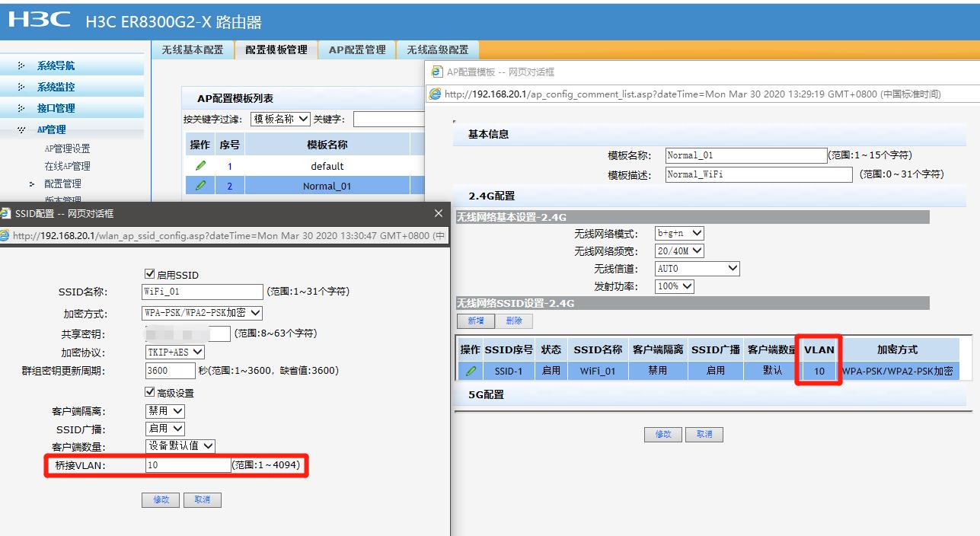Viewport: 980px width, 536px height.
Task: Open the 模板名称 keyword filter dropdown
Action: (x=281, y=120)
